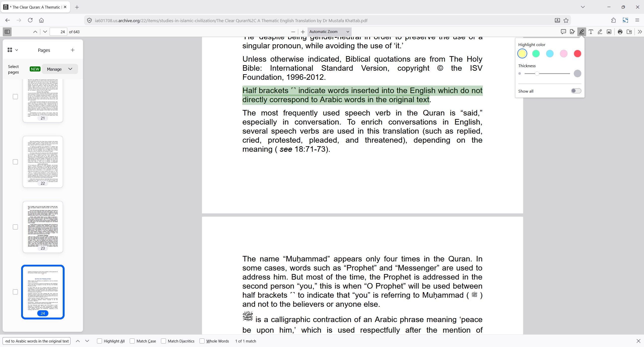Zoom out with the minus button
Viewport: 644px width, 347px height.
pyautogui.click(x=293, y=32)
